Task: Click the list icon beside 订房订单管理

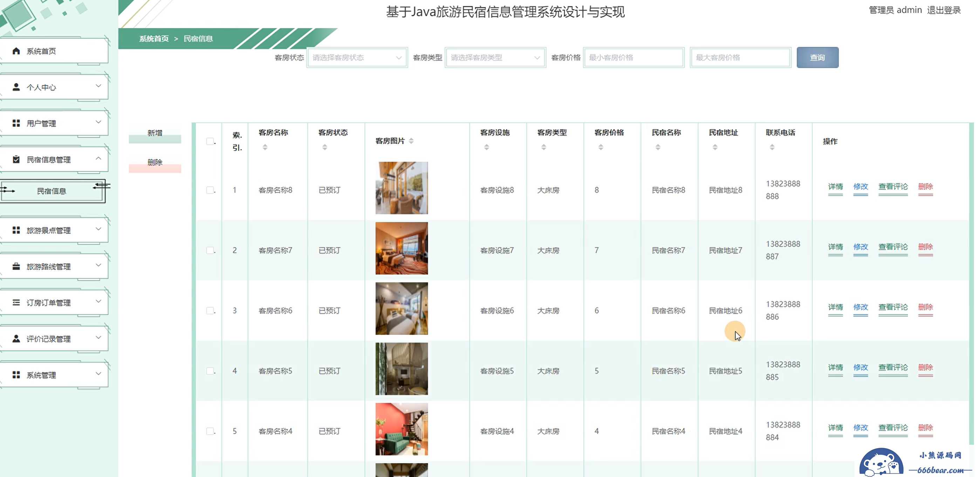Action: [x=16, y=303]
